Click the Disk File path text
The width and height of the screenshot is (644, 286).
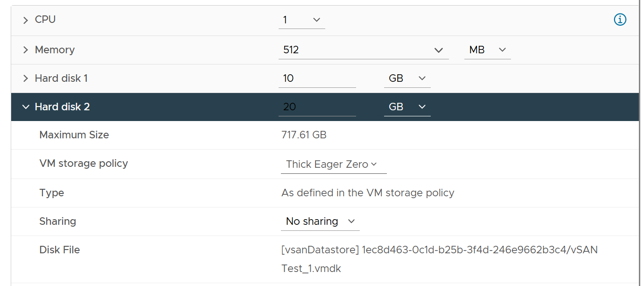[x=440, y=259]
